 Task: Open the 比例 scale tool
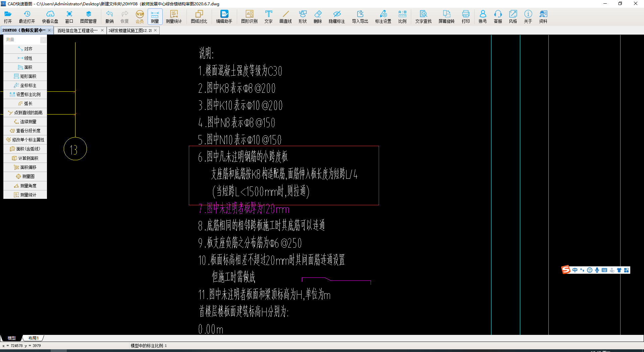(402, 17)
